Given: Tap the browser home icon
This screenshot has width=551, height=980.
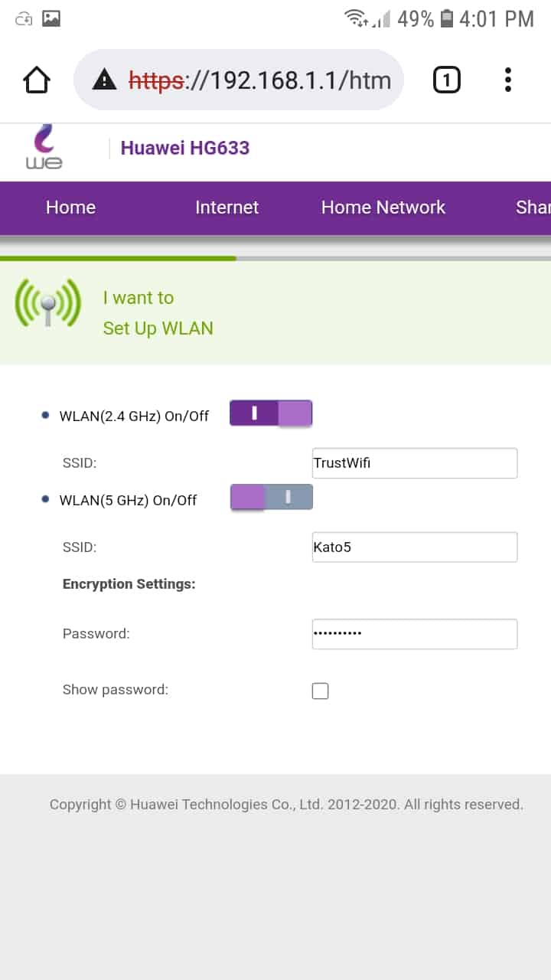Looking at the screenshot, I should click(x=37, y=80).
